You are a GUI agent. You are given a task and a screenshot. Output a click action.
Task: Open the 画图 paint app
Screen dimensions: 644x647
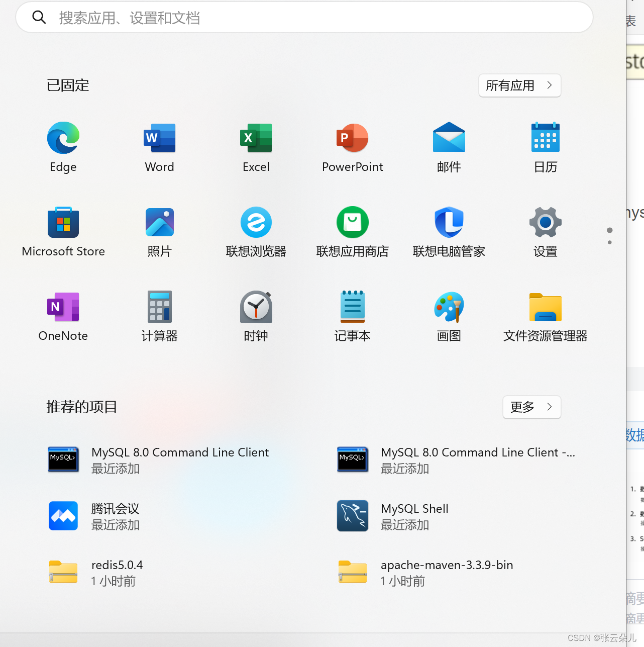(x=449, y=307)
